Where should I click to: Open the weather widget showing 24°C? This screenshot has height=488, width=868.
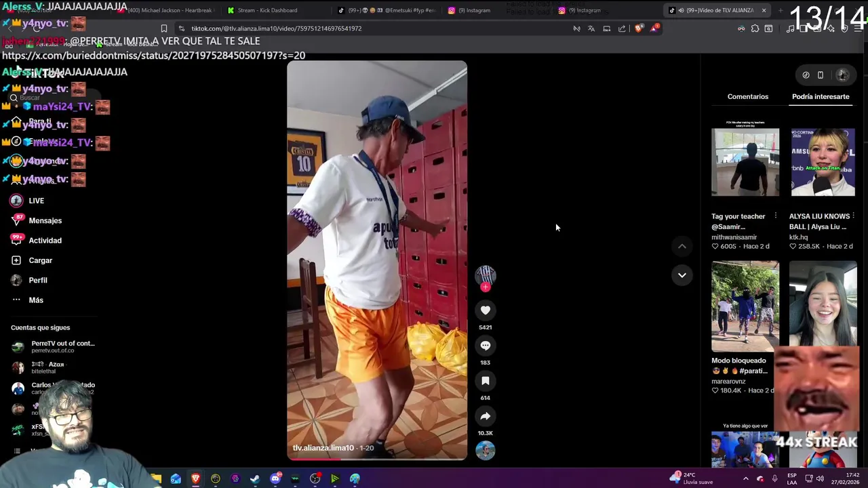tap(691, 478)
